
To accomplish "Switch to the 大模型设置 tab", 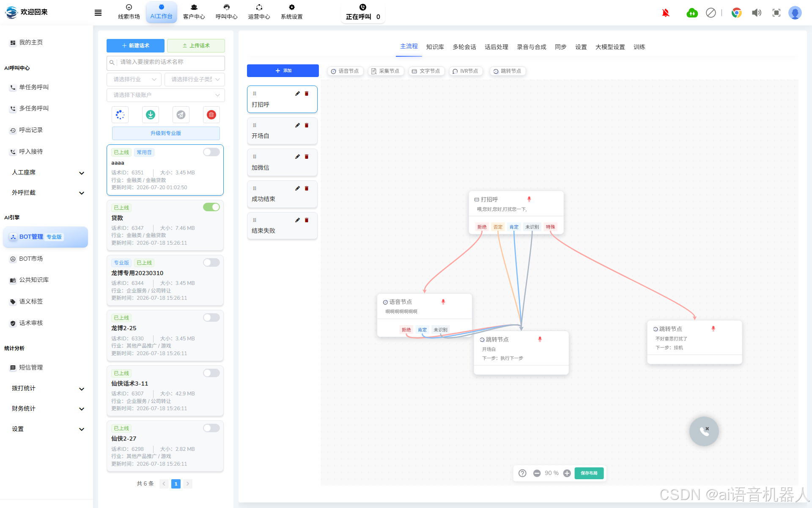I will [x=610, y=47].
